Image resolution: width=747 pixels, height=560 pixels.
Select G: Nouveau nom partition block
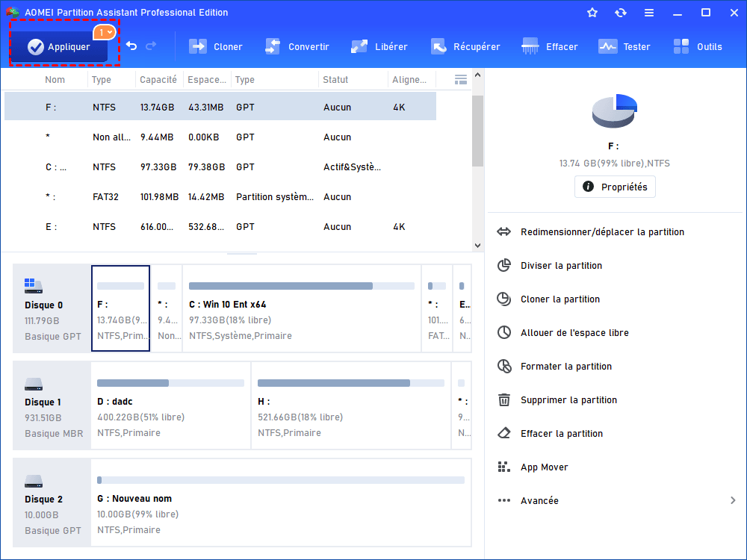[281, 503]
